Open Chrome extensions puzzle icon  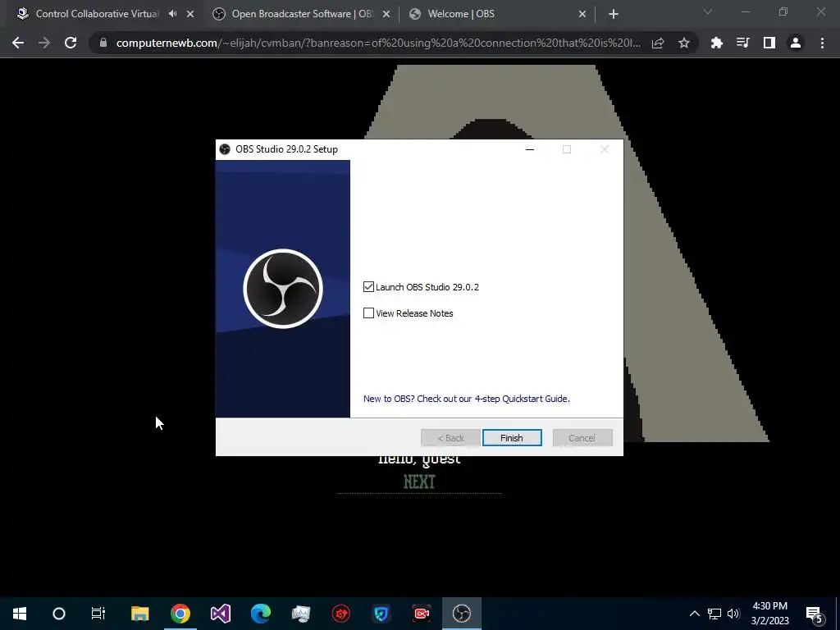click(x=717, y=43)
